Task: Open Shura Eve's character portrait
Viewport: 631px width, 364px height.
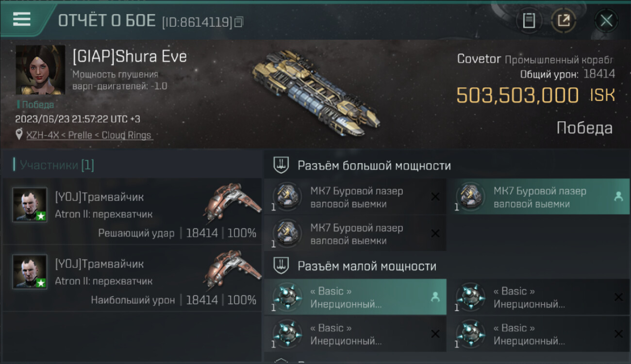Action: tap(40, 69)
